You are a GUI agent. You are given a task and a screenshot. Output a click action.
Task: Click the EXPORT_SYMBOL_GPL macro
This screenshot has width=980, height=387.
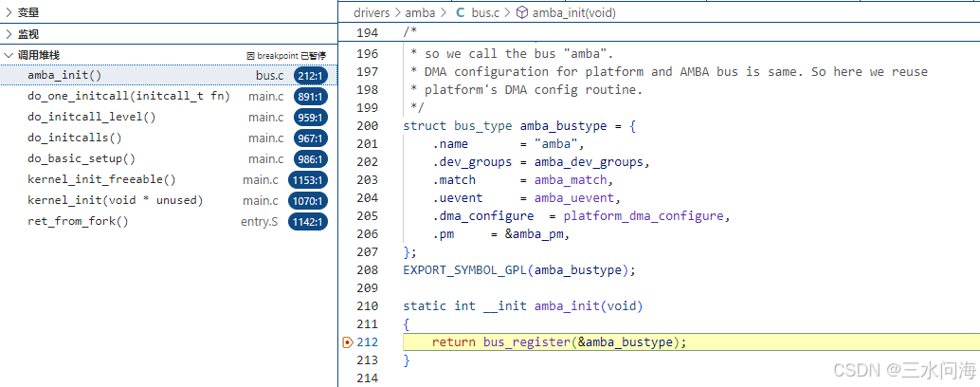click(x=465, y=270)
